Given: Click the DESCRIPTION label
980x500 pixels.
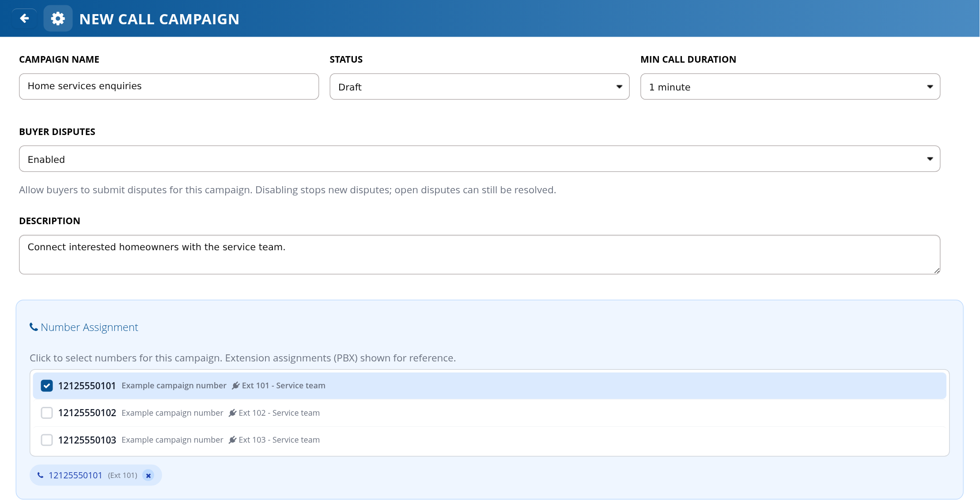Looking at the screenshot, I should (50, 221).
